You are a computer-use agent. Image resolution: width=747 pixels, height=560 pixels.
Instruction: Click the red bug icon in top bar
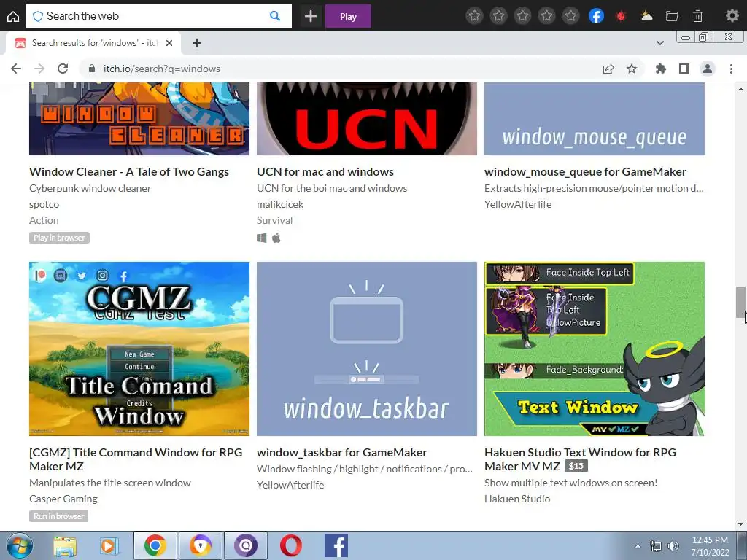[620, 16]
